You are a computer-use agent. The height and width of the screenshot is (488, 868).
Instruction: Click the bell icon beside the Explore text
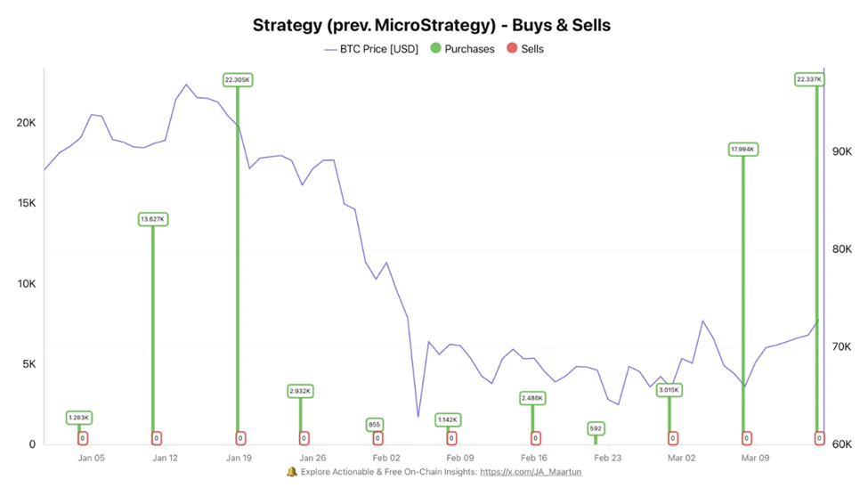pyautogui.click(x=292, y=472)
